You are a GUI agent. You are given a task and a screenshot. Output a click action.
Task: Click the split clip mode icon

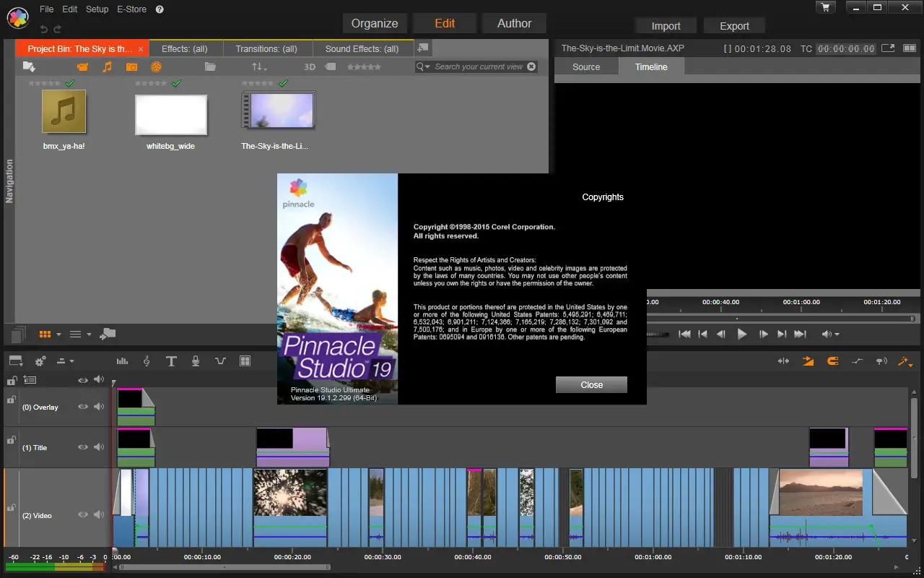pyautogui.click(x=783, y=361)
